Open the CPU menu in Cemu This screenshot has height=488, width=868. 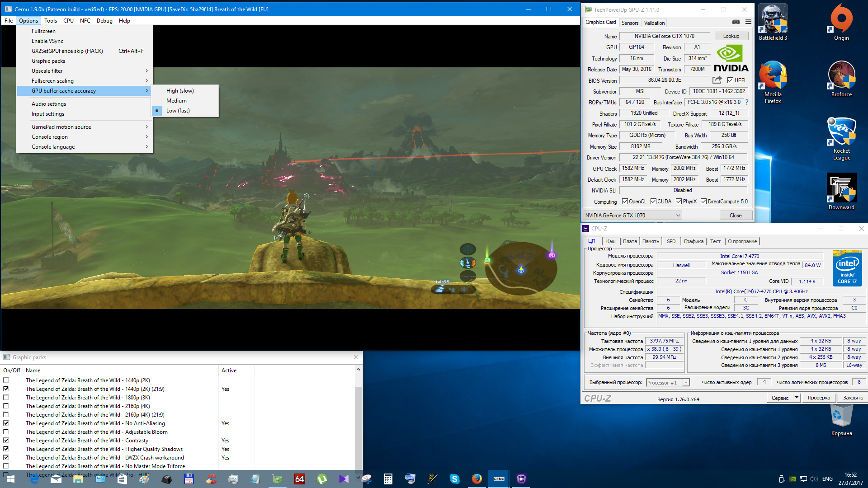(68, 21)
